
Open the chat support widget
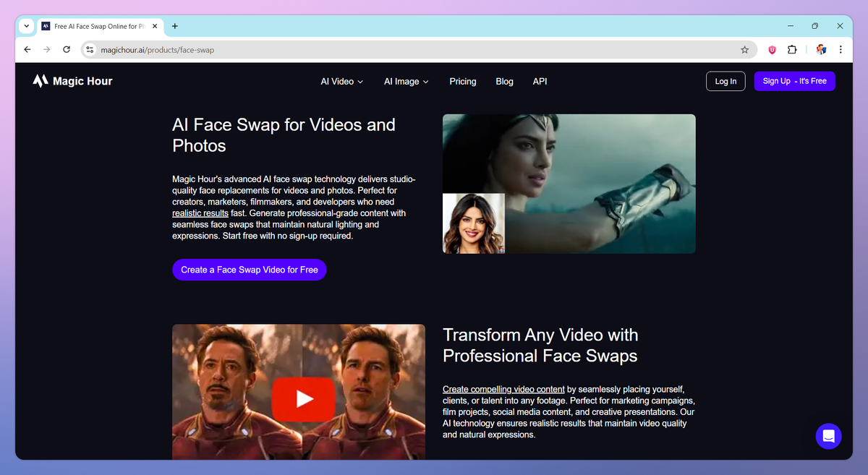pos(828,436)
